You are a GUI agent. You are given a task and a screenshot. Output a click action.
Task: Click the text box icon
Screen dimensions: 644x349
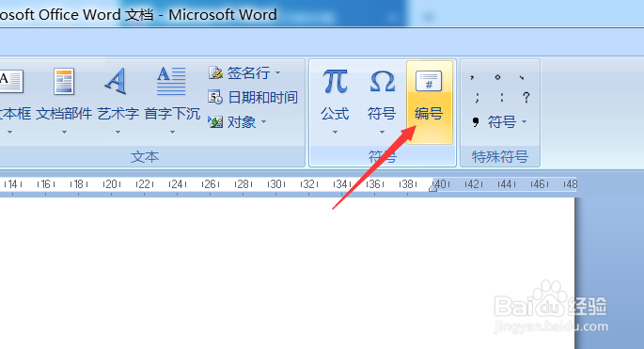pyautogui.click(x=10, y=82)
